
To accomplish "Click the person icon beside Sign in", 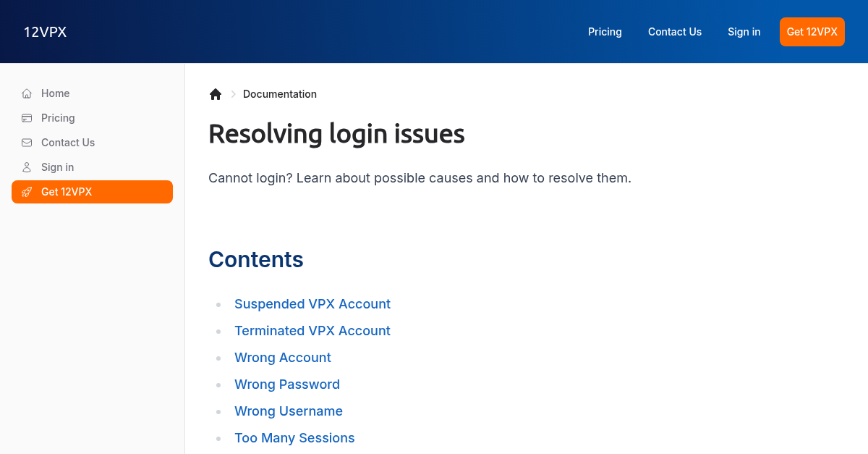I will click(x=26, y=167).
